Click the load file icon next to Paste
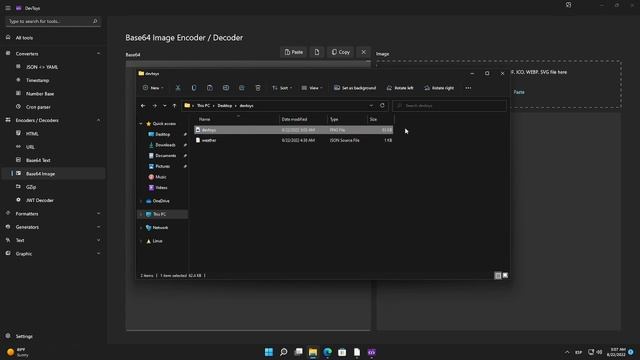This screenshot has width=640, height=360. pyautogui.click(x=317, y=52)
